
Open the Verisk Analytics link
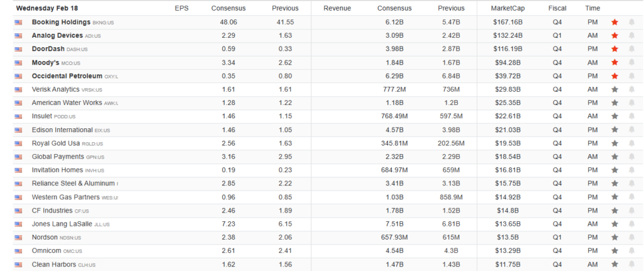55,89
